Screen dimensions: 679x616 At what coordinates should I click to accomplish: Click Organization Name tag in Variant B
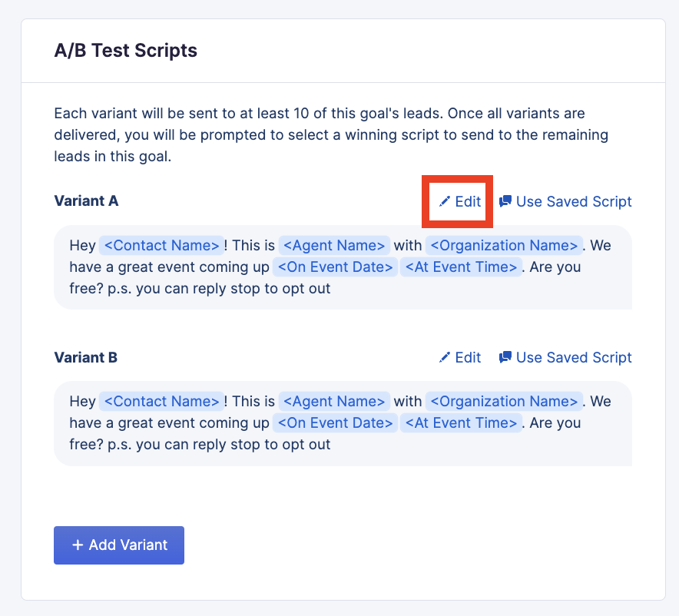[503, 402]
